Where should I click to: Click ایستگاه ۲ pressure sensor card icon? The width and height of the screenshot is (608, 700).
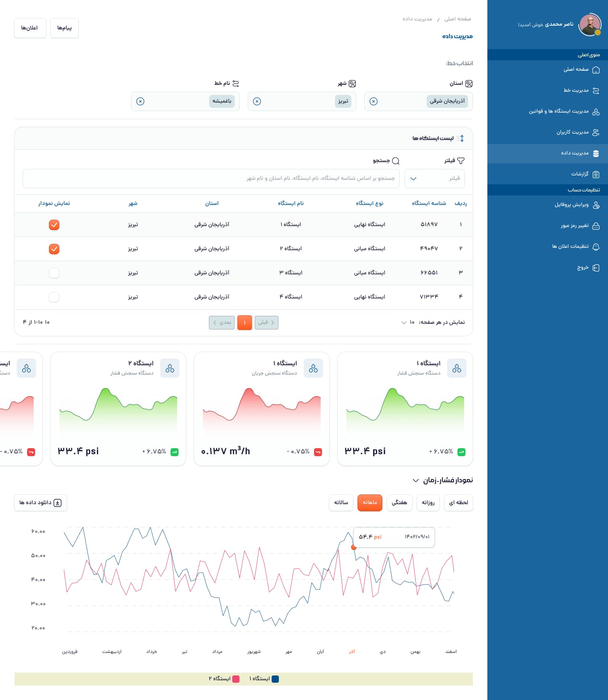click(x=170, y=368)
